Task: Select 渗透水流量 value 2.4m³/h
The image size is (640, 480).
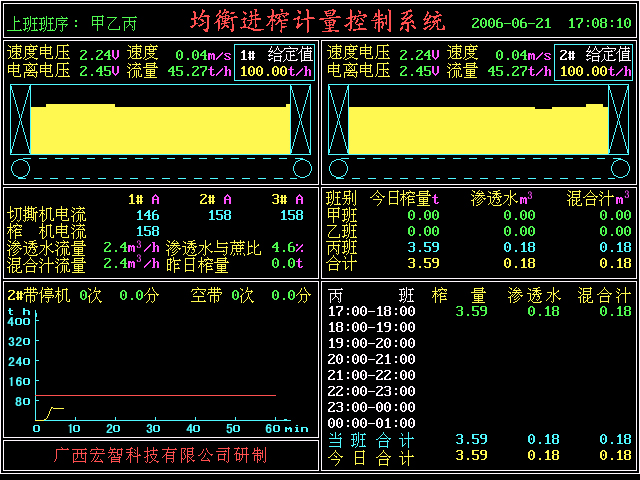Action: click(x=131, y=247)
